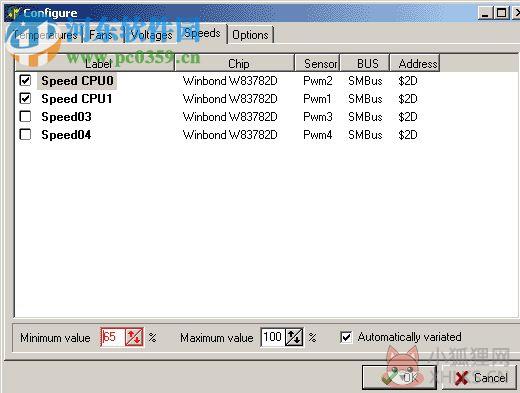
Task: Click the Pwm2 sensor cell
Action: [318, 81]
